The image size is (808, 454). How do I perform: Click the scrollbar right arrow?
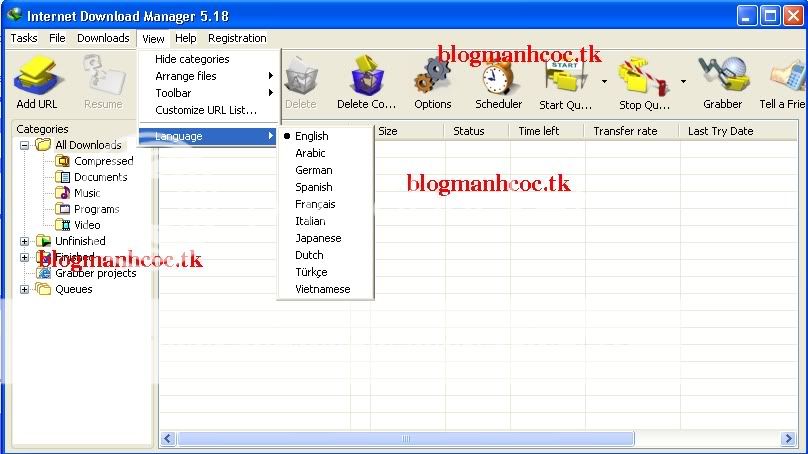point(788,439)
